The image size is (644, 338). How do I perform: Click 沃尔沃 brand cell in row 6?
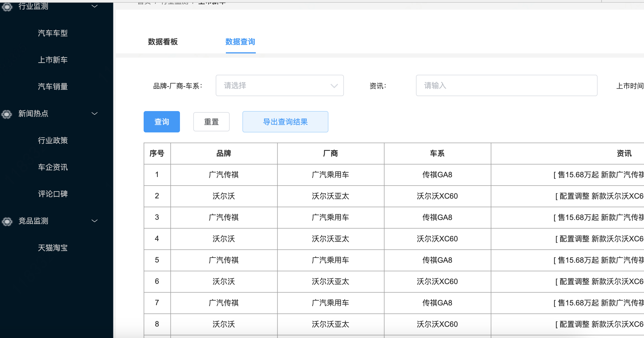pos(224,282)
